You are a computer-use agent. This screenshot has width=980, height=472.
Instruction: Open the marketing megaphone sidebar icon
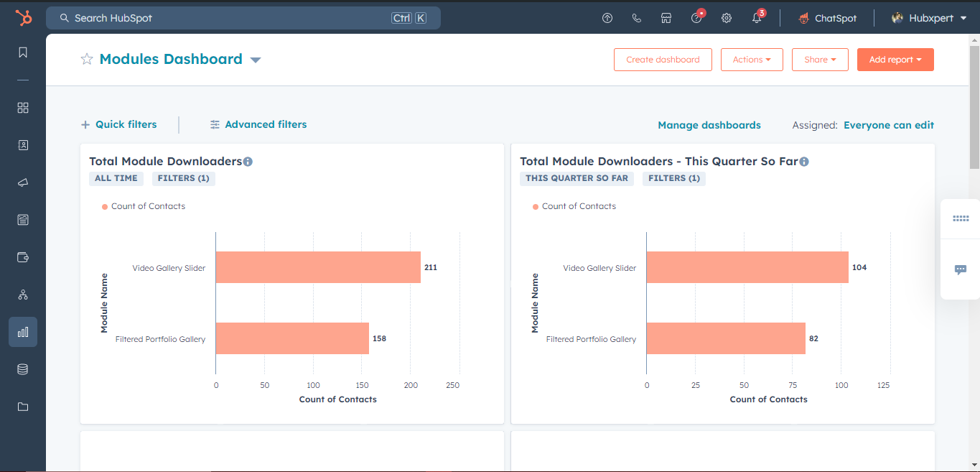[23, 182]
